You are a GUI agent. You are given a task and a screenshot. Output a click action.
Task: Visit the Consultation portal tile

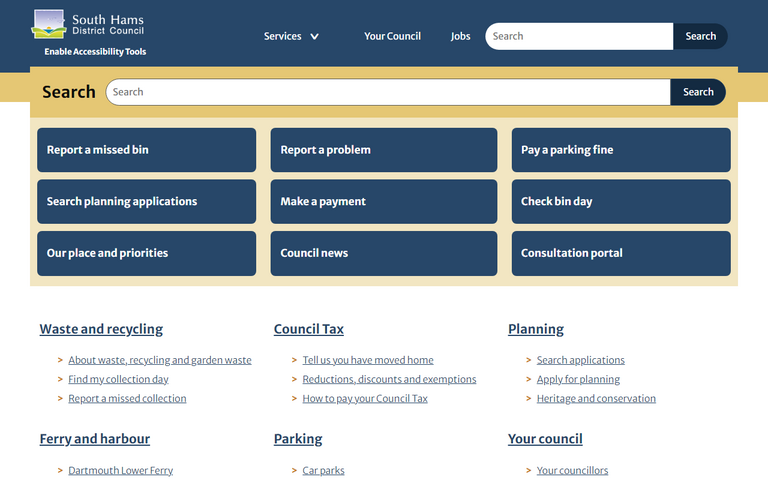coord(620,253)
